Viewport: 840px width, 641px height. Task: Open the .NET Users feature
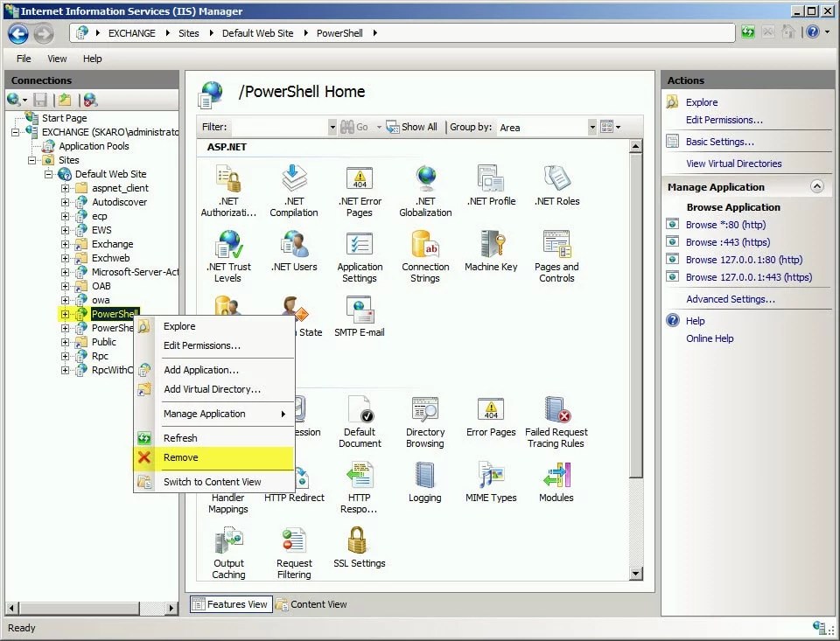pyautogui.click(x=294, y=251)
